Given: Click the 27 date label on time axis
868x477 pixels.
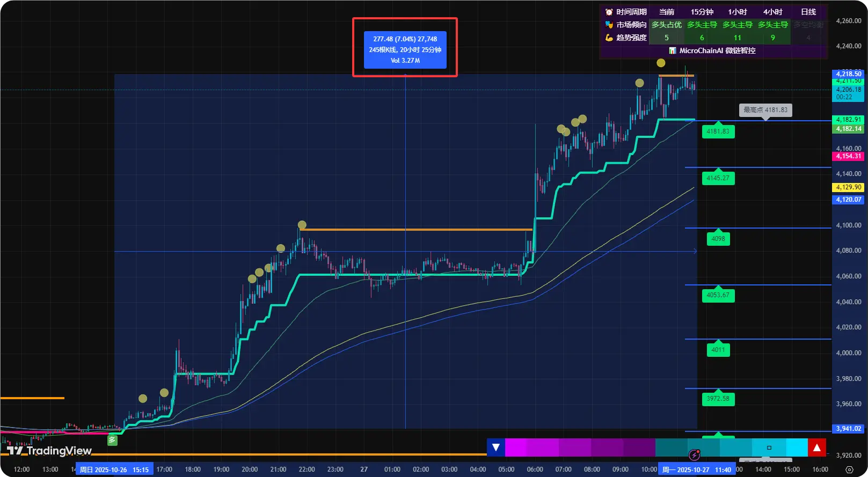Looking at the screenshot, I should 364,469.
